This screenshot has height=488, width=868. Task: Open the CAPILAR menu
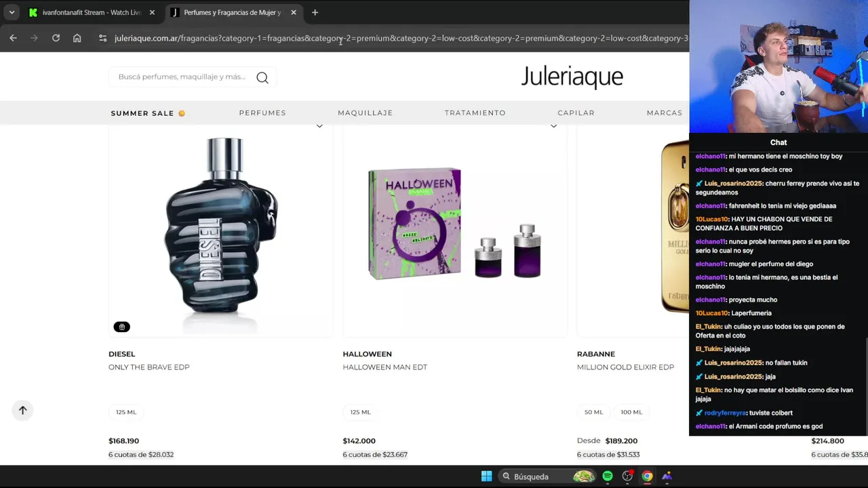coord(576,113)
